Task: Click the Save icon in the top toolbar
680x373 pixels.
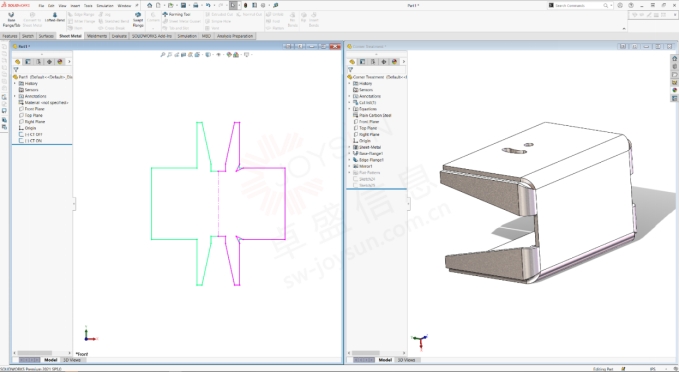Action: [x=183, y=5]
